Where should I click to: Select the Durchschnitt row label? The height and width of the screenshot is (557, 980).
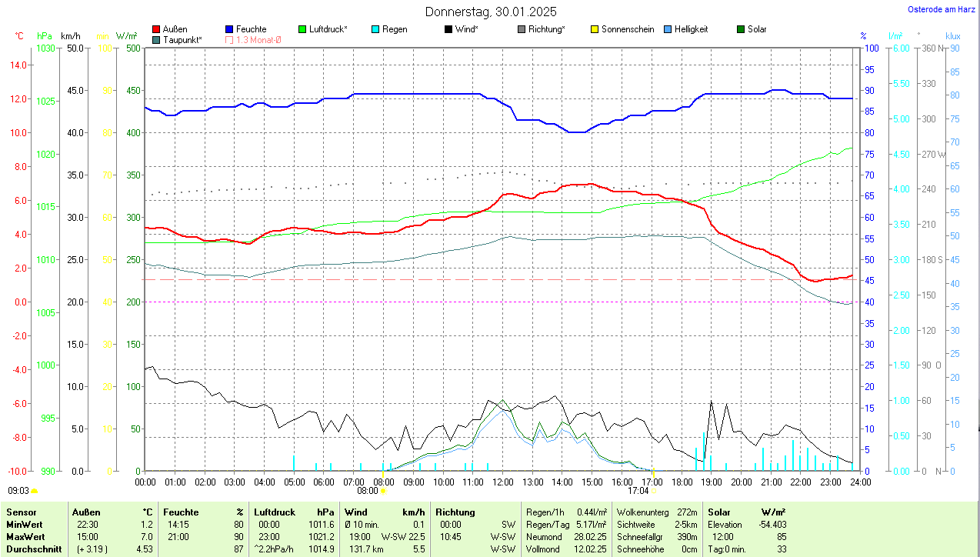(32, 549)
